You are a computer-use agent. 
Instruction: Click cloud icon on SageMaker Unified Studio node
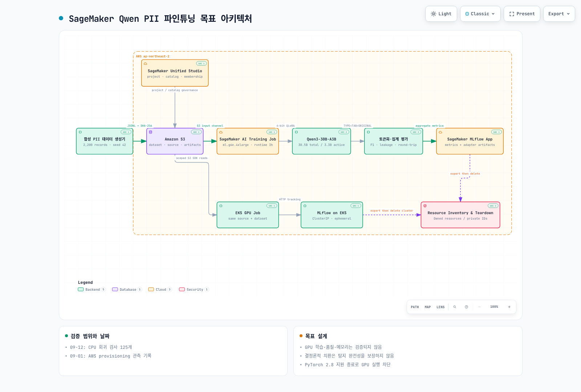pos(145,64)
